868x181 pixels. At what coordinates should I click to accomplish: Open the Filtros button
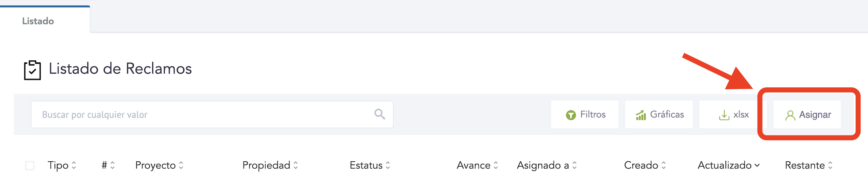pyautogui.click(x=585, y=115)
